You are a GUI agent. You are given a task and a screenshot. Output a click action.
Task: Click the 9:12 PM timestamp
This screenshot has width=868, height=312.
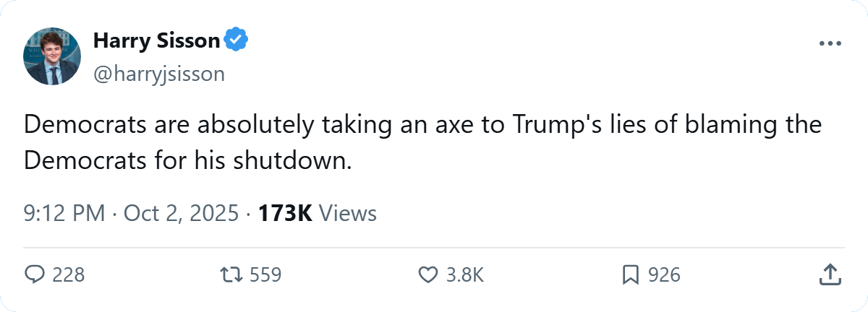[x=64, y=214]
